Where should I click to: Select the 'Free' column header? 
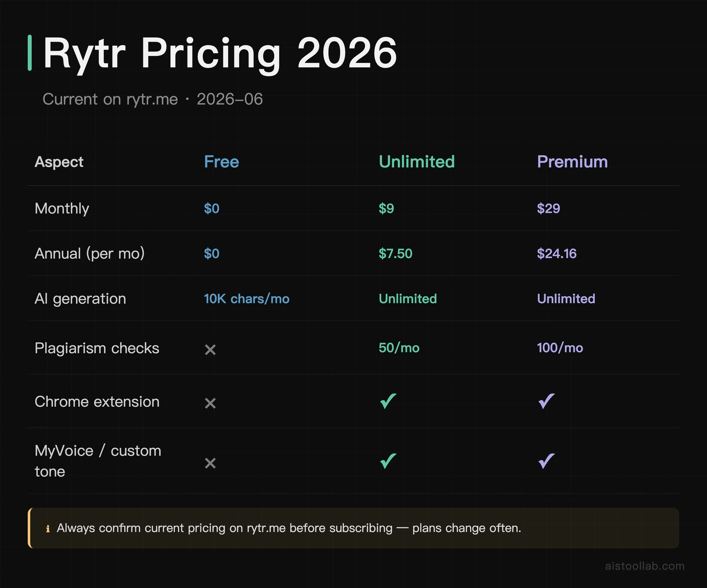pyautogui.click(x=221, y=161)
